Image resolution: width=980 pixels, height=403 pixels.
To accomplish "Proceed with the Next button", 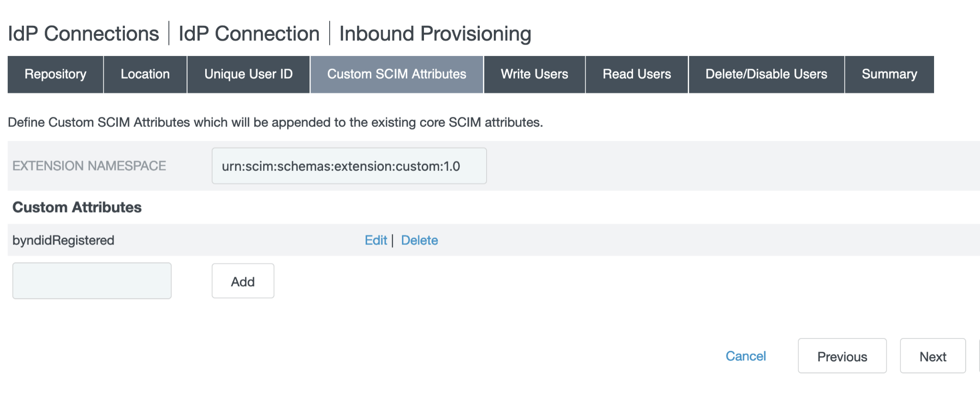I will [933, 356].
